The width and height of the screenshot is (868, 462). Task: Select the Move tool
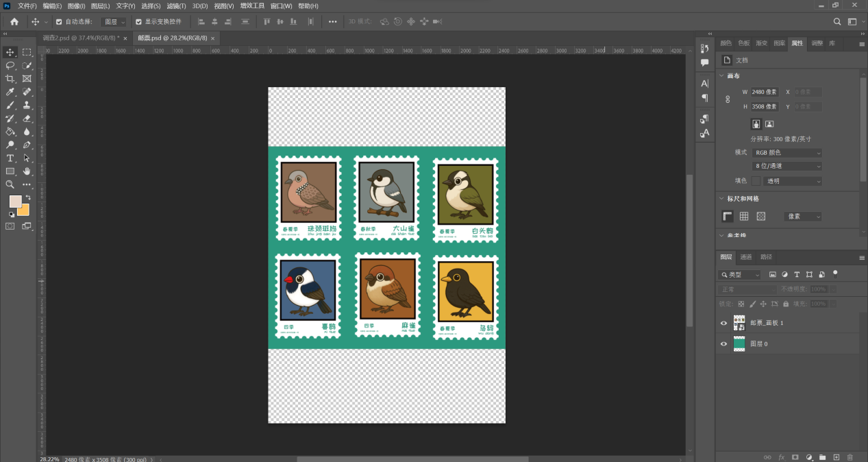10,52
